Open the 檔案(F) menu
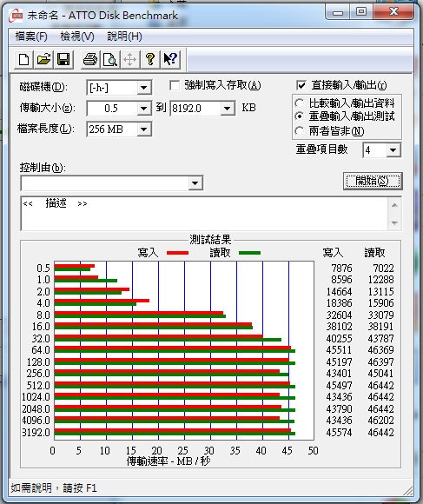423x504 pixels. tap(31, 36)
